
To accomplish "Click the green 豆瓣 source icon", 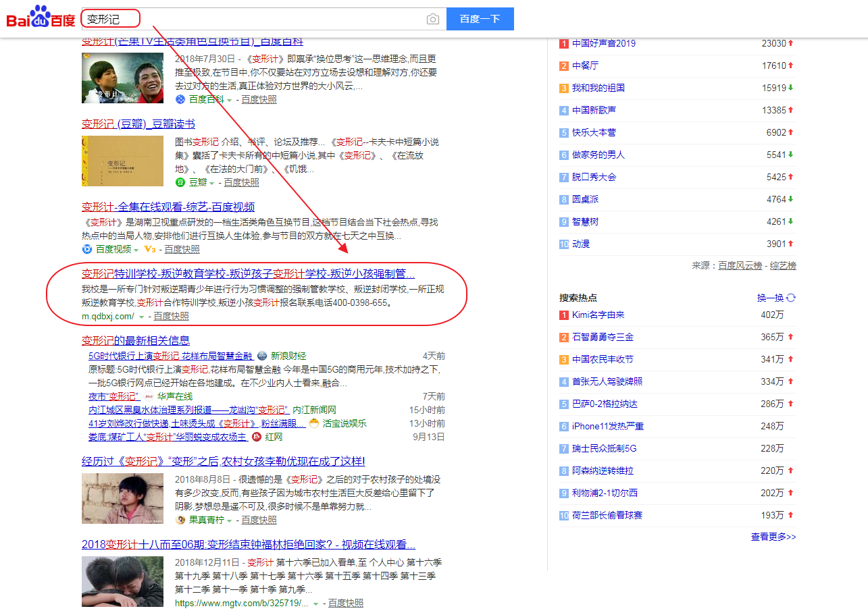I will click(180, 182).
